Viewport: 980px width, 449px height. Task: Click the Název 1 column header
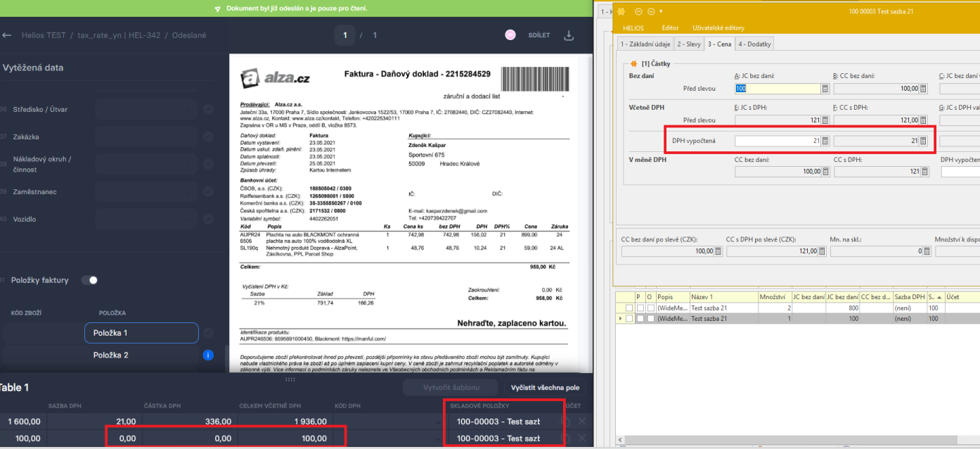point(723,298)
